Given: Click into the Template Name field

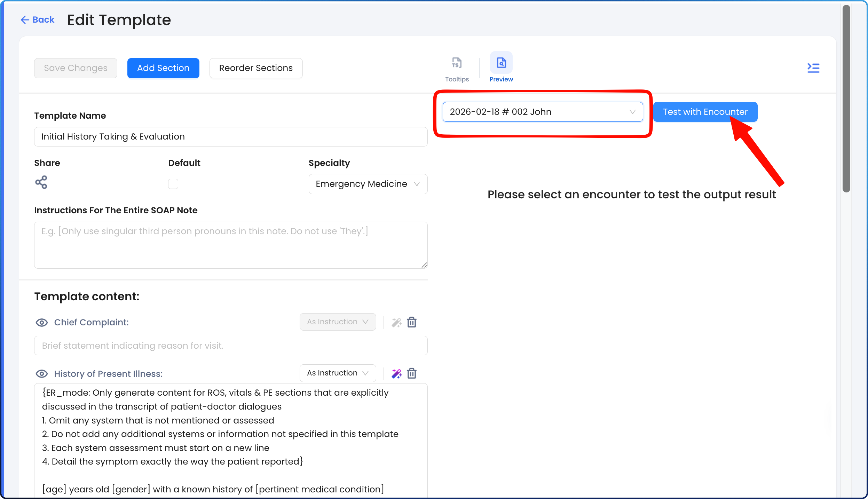Looking at the screenshot, I should 231,137.
